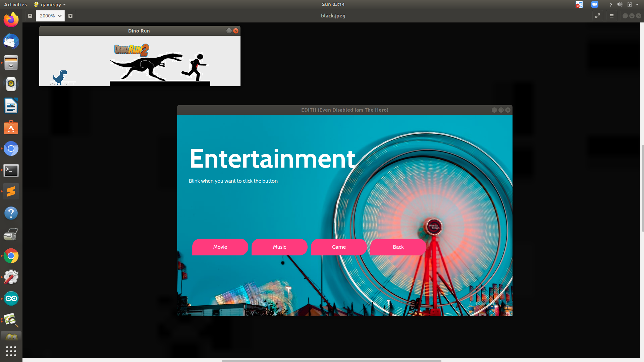Open the game.py application menu

pyautogui.click(x=50, y=5)
